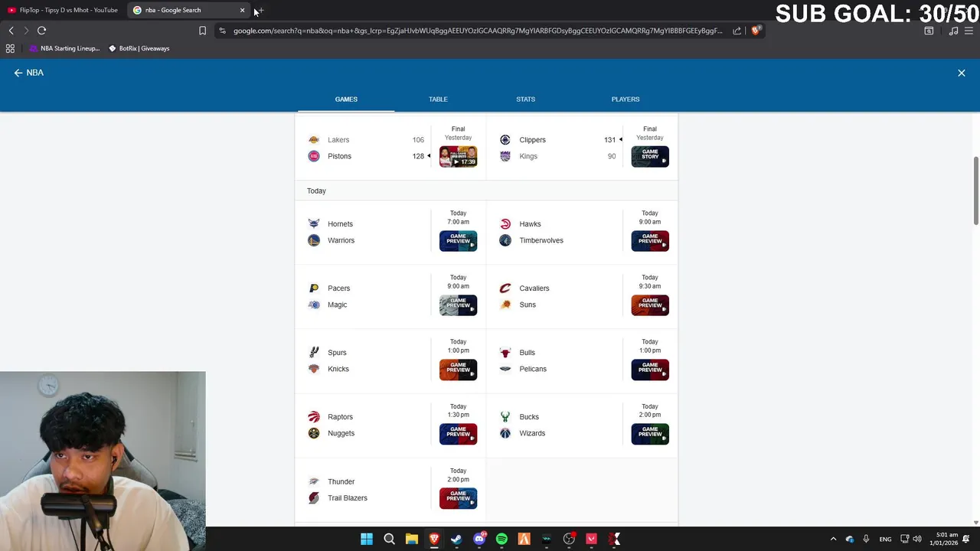
Task: Select the Thunder team name
Action: pyautogui.click(x=341, y=482)
